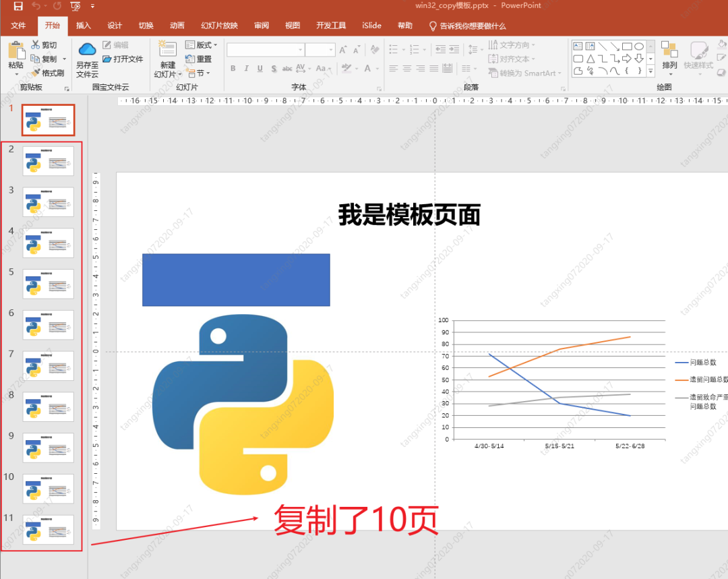
Task: Toggle italic formatting
Action: [247, 68]
